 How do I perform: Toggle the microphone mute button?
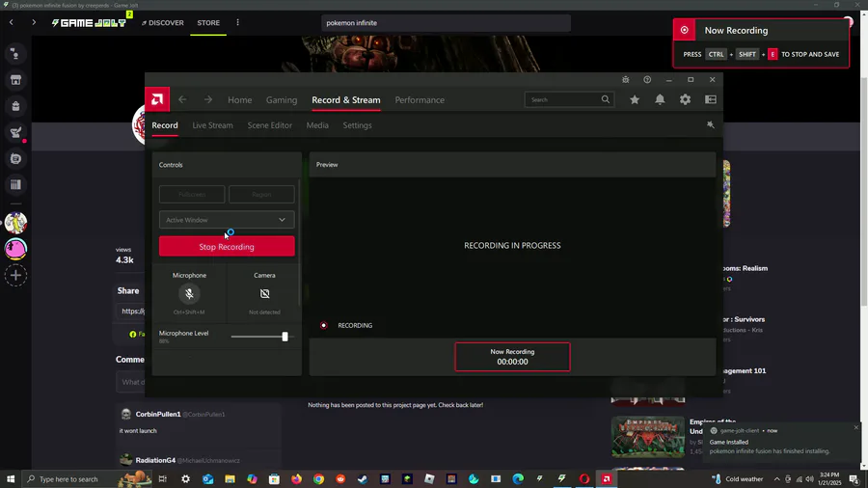(x=189, y=294)
